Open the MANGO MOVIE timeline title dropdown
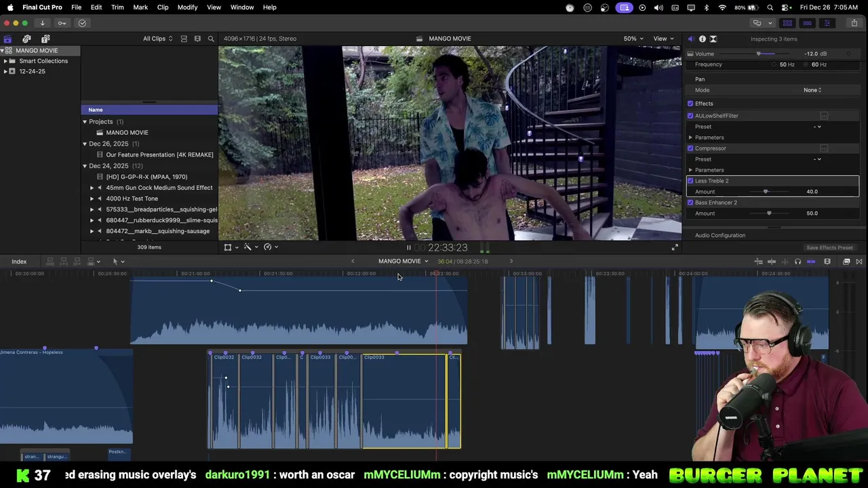Screen dimensions: 868x488 coord(403,262)
